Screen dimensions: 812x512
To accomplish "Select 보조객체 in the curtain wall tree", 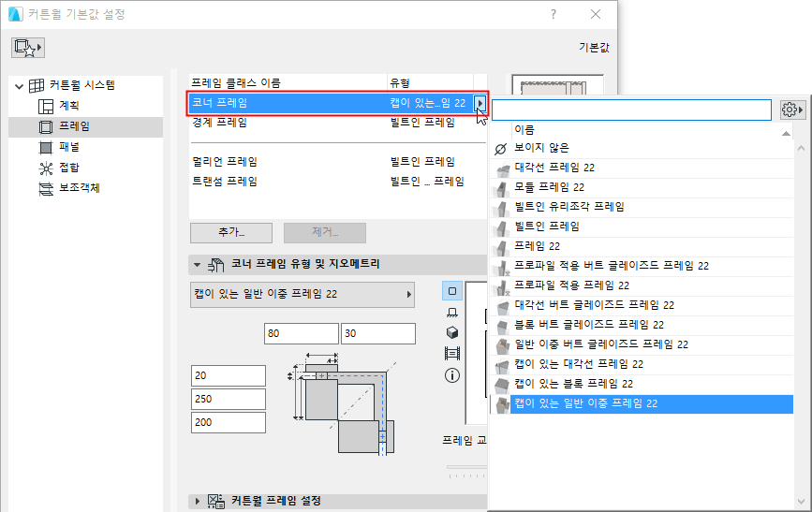I will click(x=79, y=188).
